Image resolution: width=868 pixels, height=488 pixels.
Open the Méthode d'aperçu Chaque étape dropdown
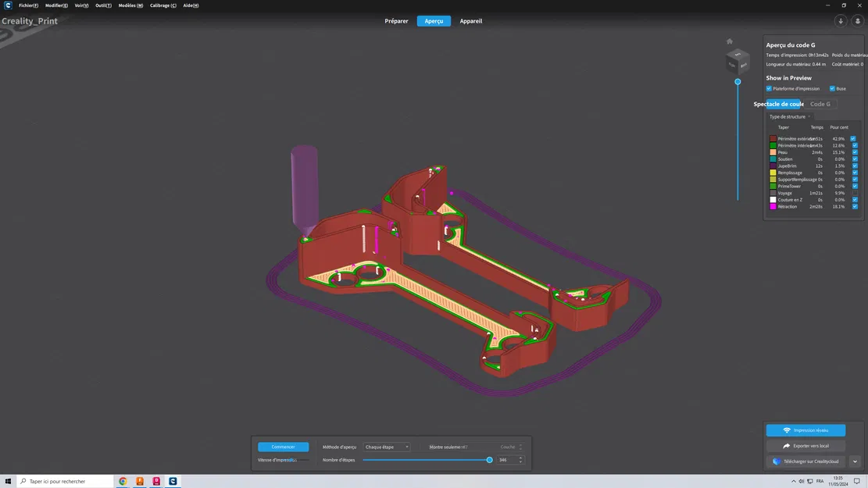[x=387, y=447]
